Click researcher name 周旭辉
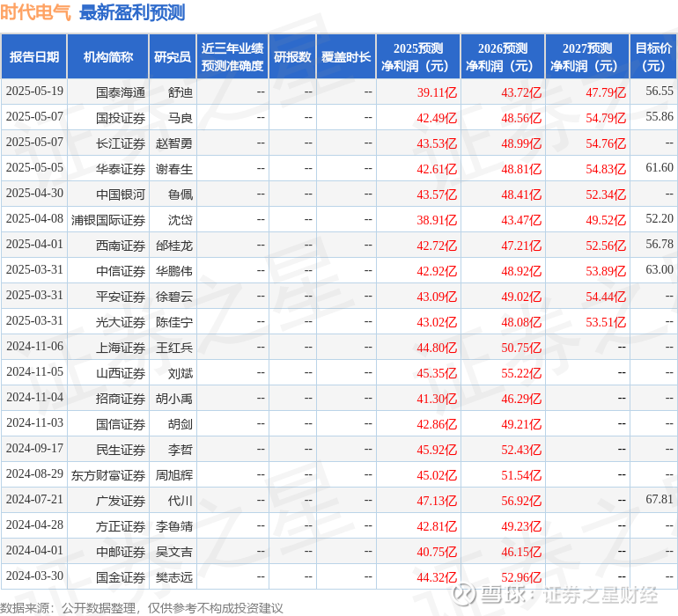 click(x=174, y=475)
